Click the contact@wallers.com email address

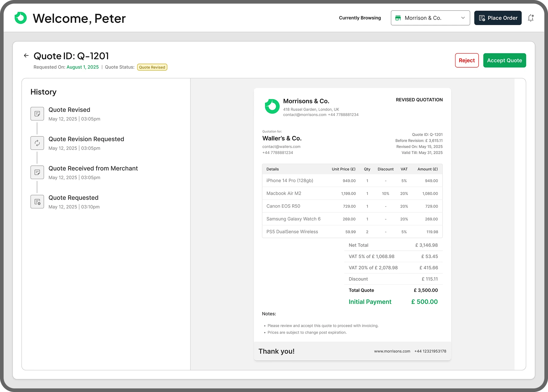(x=281, y=147)
